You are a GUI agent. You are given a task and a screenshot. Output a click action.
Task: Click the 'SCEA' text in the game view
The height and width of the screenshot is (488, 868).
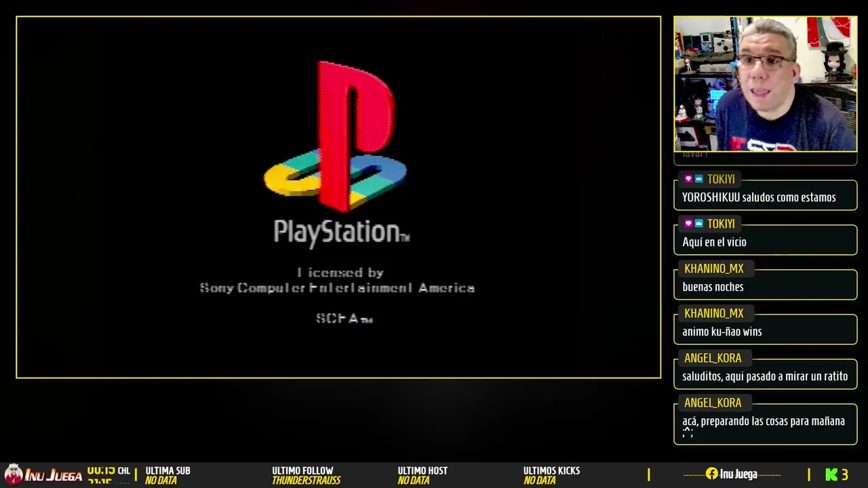pyautogui.click(x=344, y=318)
